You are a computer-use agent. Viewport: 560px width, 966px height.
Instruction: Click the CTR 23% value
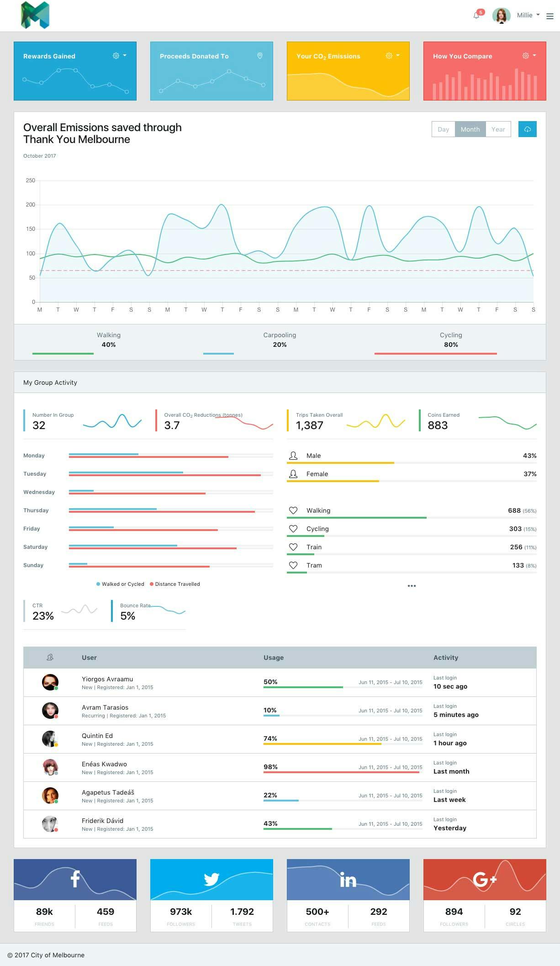tap(43, 616)
